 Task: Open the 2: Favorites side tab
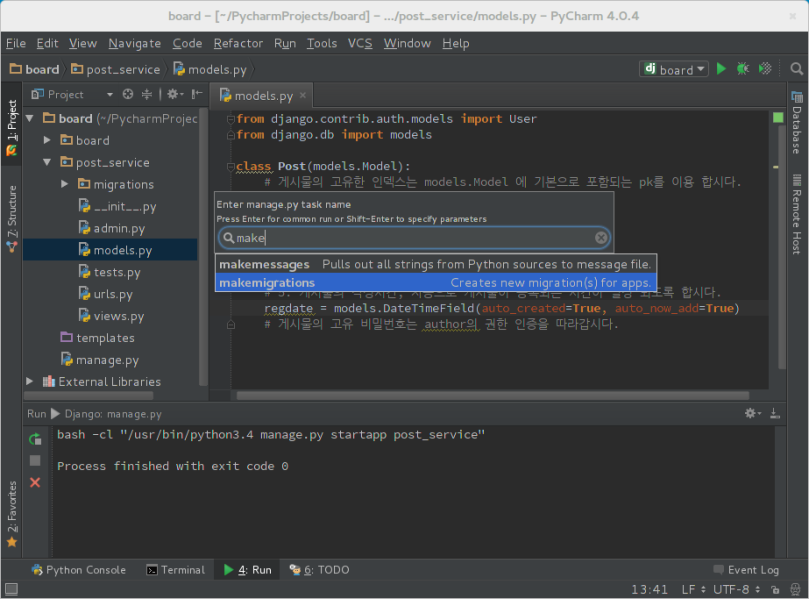click(11, 514)
